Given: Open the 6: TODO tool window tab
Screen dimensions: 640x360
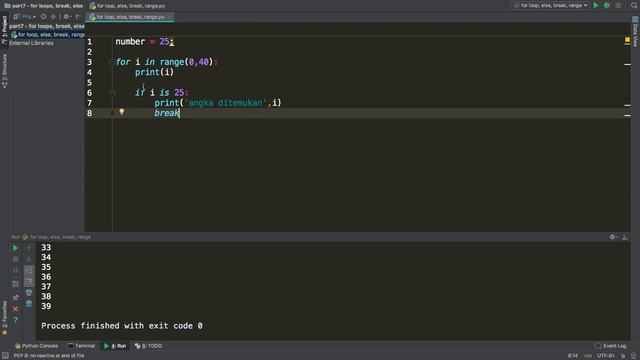Looking at the screenshot, I should point(149,346).
